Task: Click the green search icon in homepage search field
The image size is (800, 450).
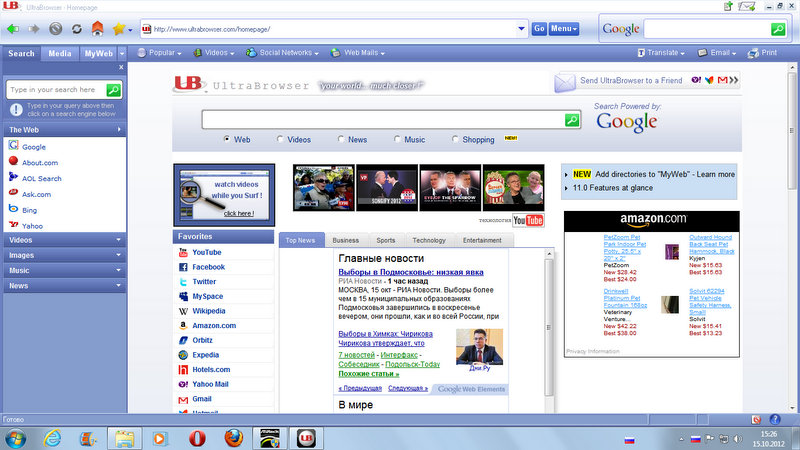Action: pyautogui.click(x=572, y=120)
